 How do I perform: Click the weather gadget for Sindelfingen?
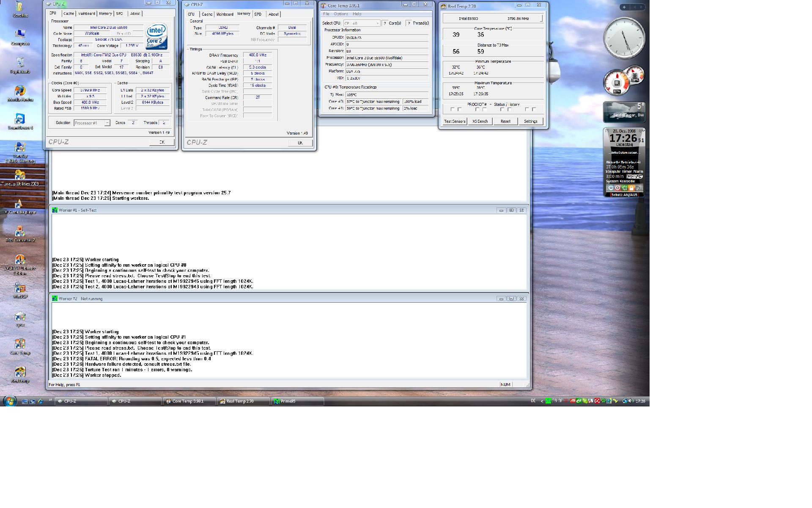click(x=624, y=112)
